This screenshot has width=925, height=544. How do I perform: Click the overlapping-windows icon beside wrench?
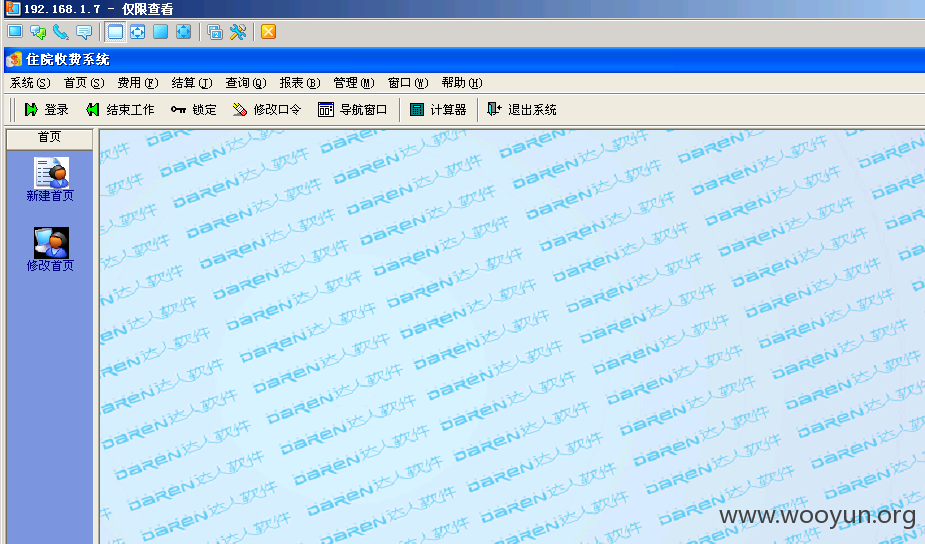(215, 32)
